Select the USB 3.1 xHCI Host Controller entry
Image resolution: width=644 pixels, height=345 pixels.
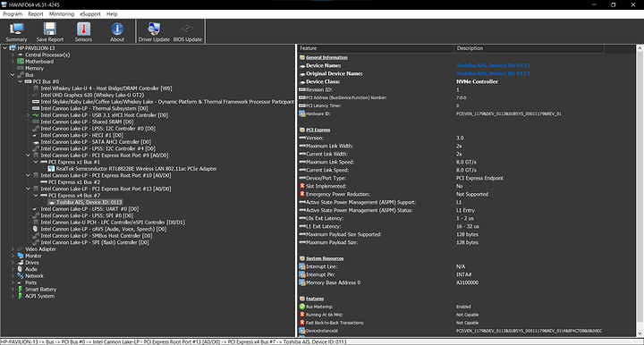pos(105,115)
